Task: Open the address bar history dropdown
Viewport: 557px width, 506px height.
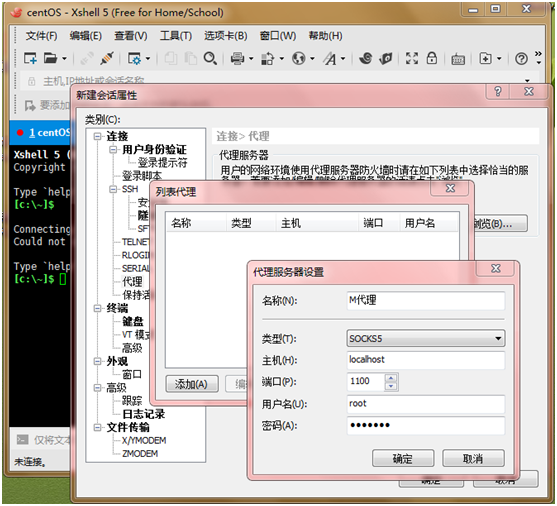Action: click(527, 81)
